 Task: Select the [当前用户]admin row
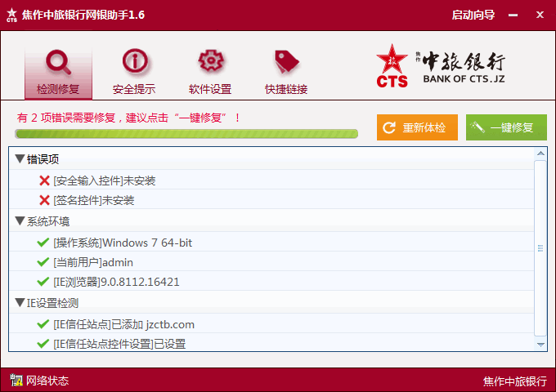271,262
